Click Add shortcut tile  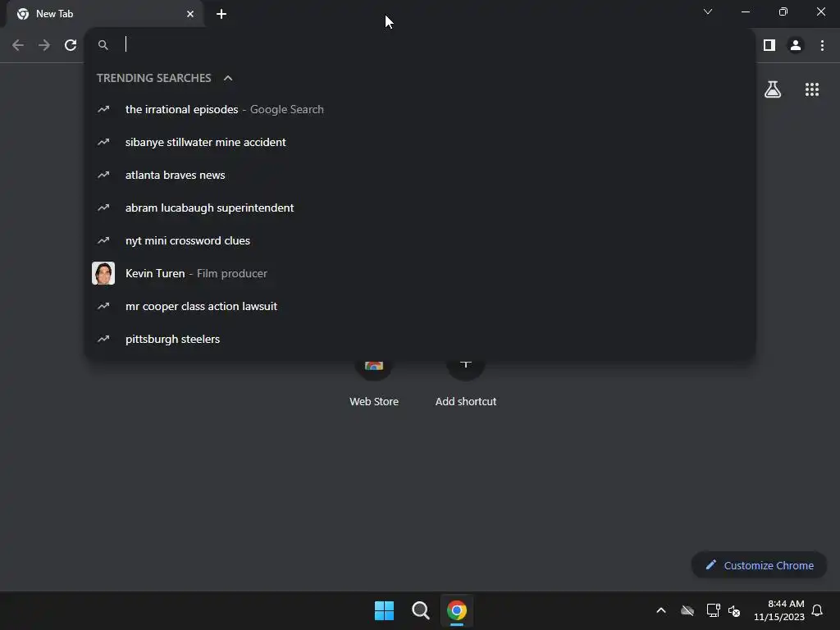466,383
